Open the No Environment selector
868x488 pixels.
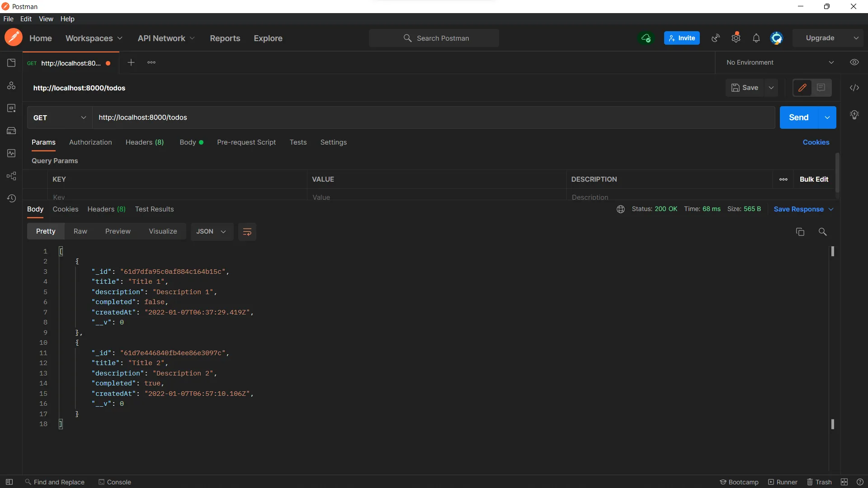pyautogui.click(x=780, y=62)
